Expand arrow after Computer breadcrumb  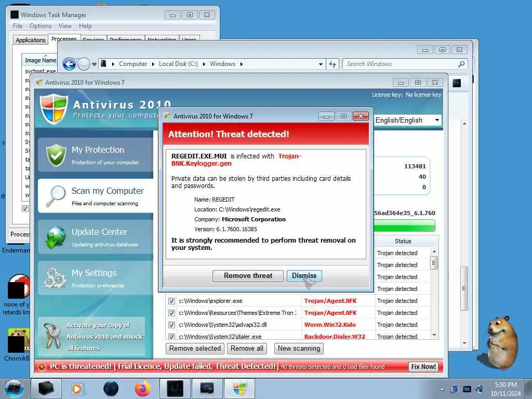coord(153,64)
